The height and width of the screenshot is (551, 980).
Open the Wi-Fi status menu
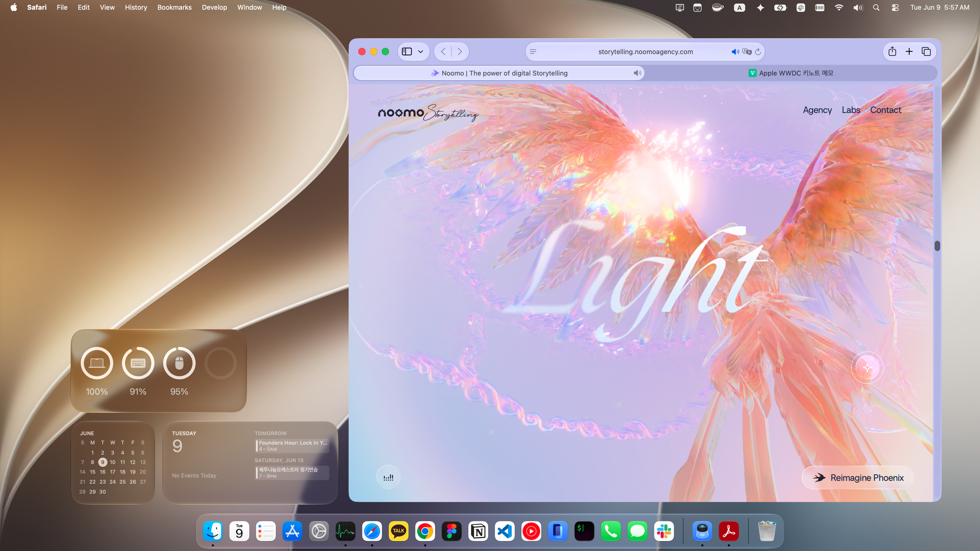[x=838, y=8]
